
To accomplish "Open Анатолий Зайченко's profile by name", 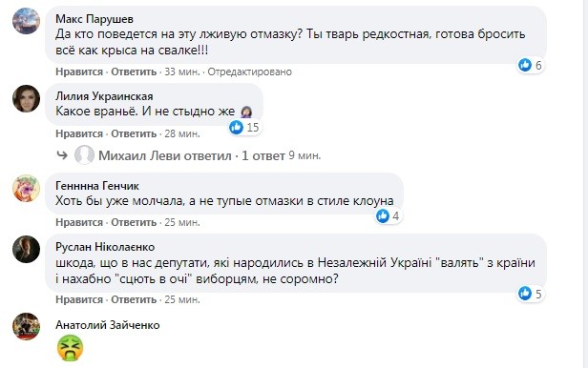I will (108, 325).
